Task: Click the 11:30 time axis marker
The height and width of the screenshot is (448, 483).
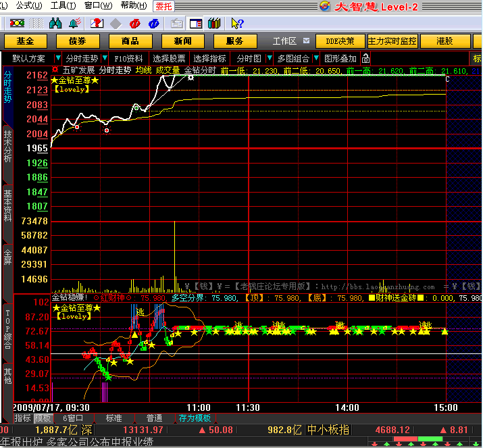Action: (249, 407)
